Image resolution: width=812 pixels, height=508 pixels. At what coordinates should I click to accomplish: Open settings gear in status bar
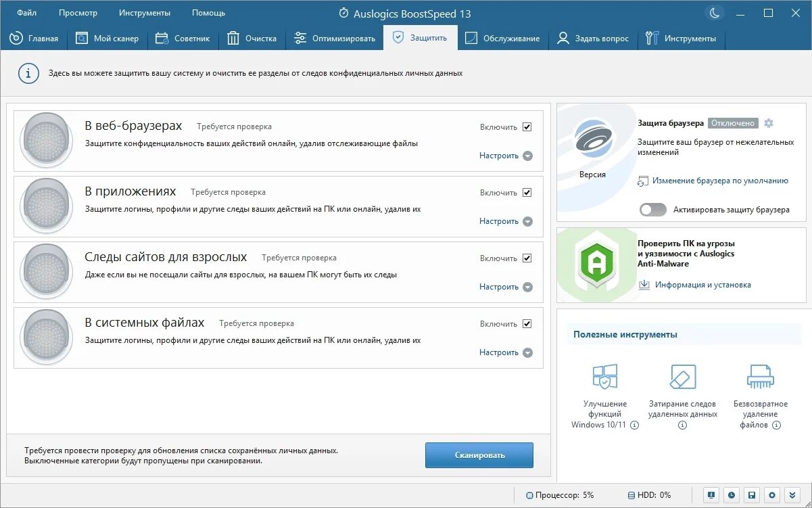click(x=771, y=495)
